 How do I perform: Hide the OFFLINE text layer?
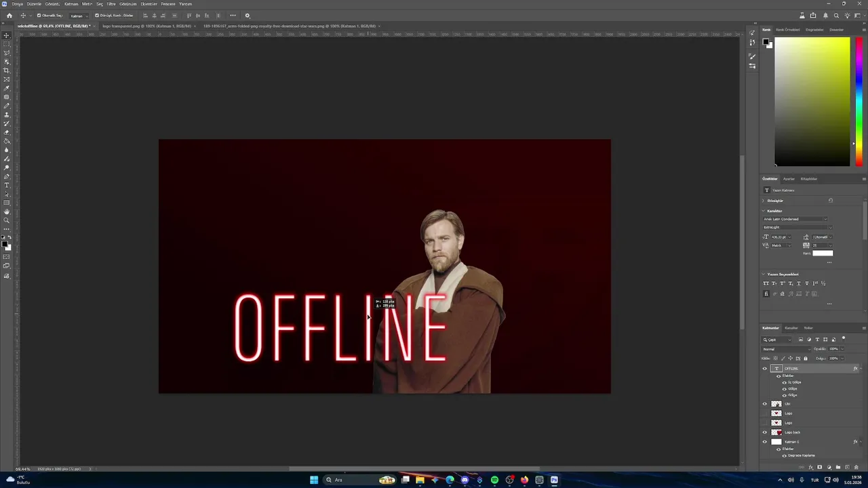pos(765,369)
